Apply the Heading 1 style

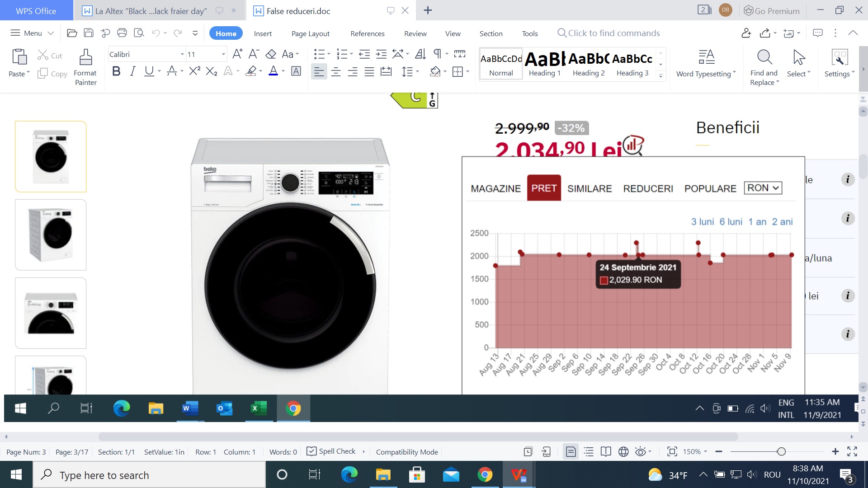click(x=544, y=64)
